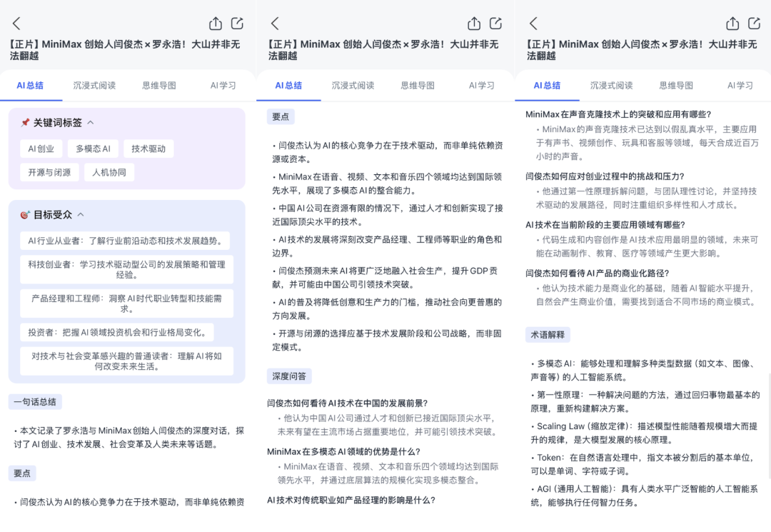Image resolution: width=771 pixels, height=532 pixels.
Task: Tap the back arrow in the left screen
Action: point(17,24)
